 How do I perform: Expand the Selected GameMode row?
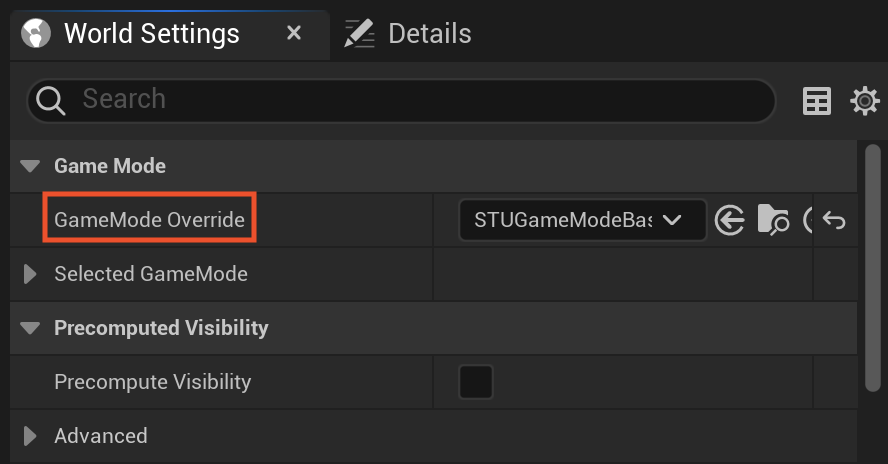pos(30,274)
